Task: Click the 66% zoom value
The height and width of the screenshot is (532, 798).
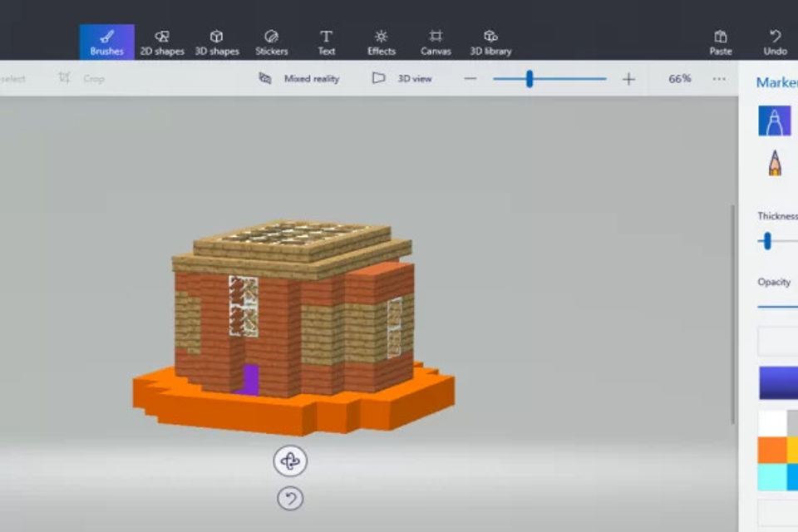Action: [680, 78]
